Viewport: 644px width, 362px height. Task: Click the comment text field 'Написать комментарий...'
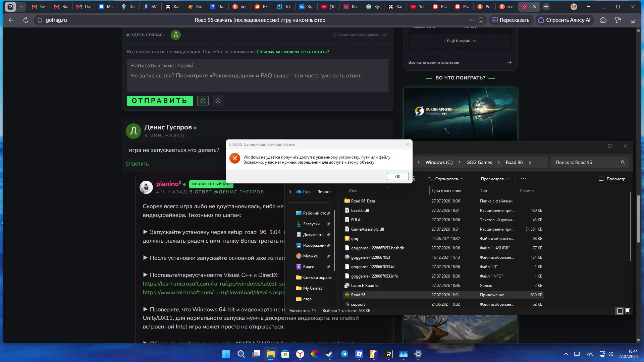257,75
